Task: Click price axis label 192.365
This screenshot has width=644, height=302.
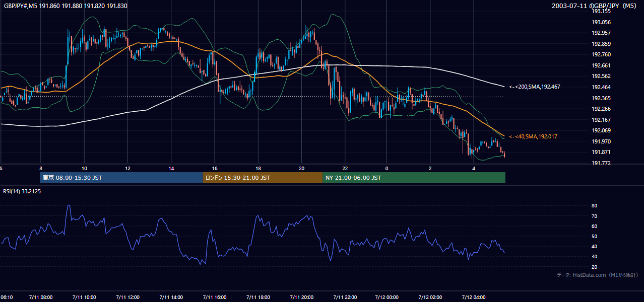Action: pyautogui.click(x=601, y=98)
